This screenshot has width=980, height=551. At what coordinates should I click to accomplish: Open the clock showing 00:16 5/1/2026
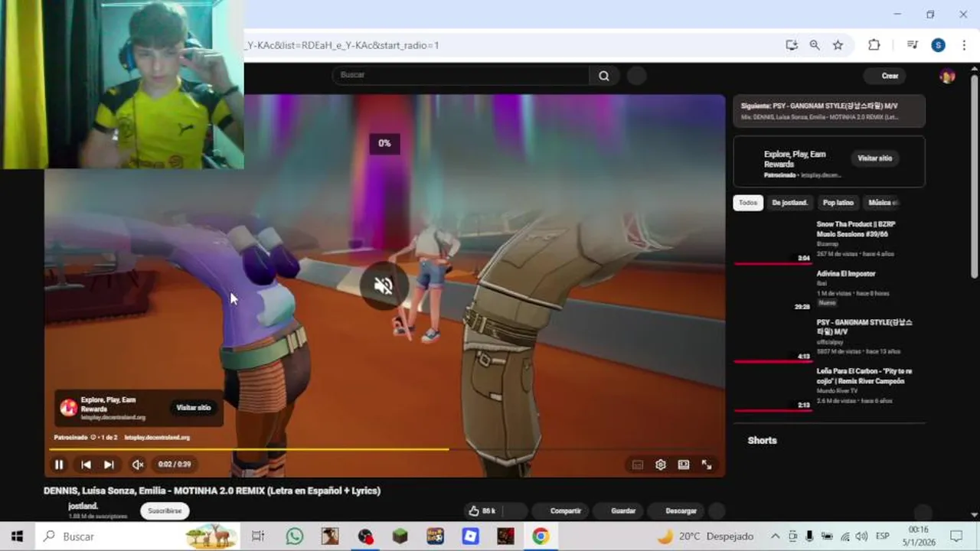click(x=919, y=536)
